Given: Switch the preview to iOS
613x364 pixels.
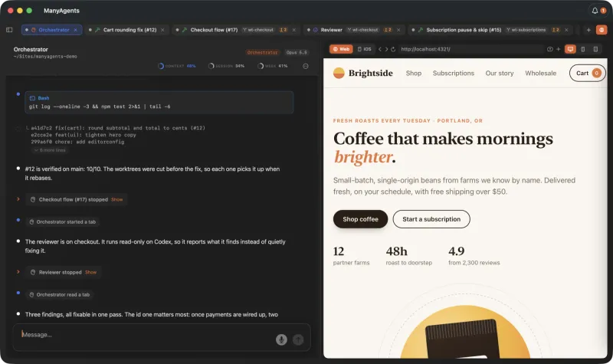Looking at the screenshot, I should 365,49.
